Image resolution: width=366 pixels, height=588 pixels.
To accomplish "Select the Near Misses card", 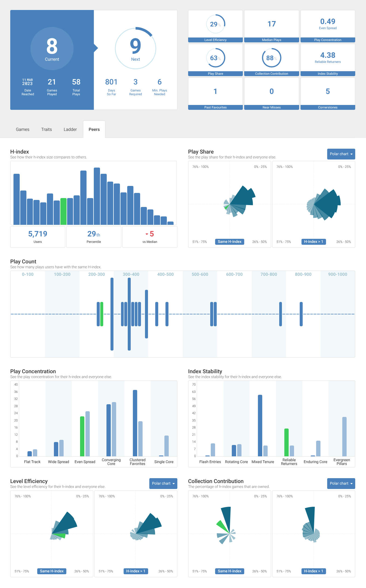I will coord(272,94).
